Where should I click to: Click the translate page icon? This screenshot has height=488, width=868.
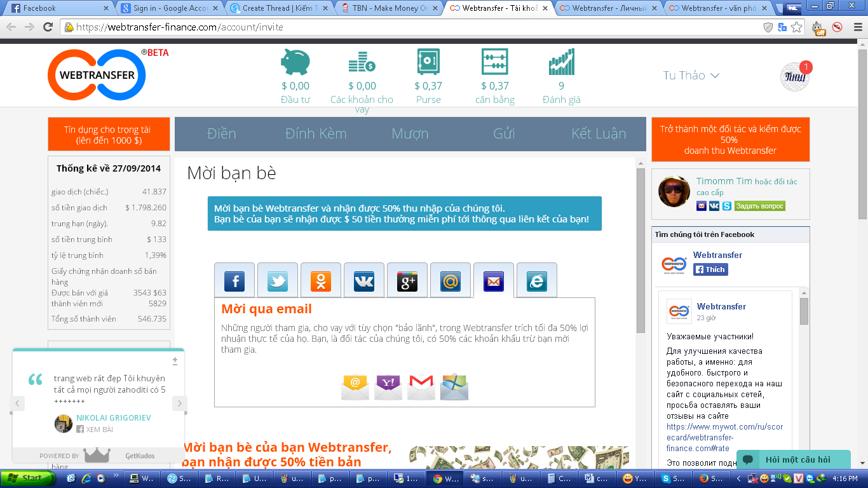(x=782, y=27)
